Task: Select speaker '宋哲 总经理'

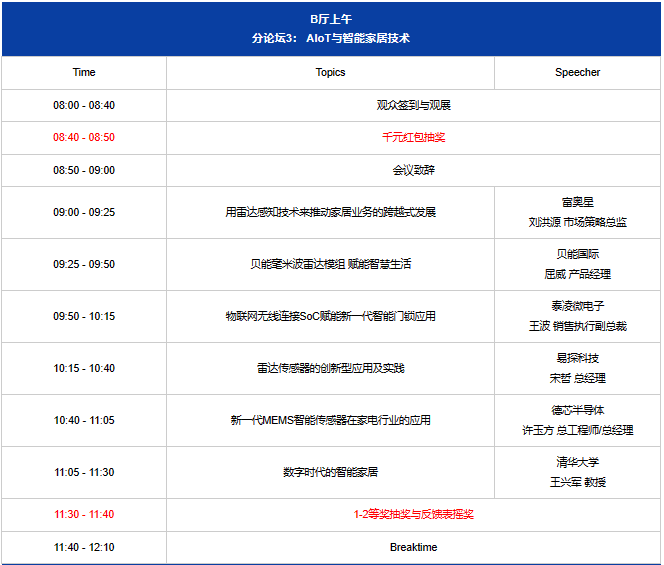Action: (x=578, y=378)
